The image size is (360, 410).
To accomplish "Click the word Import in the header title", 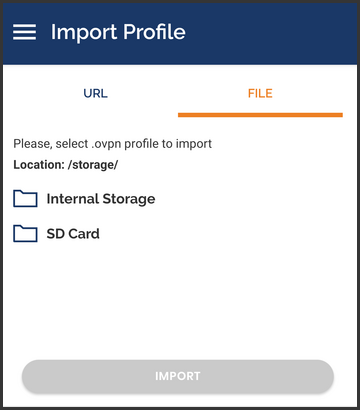I will [x=84, y=33].
